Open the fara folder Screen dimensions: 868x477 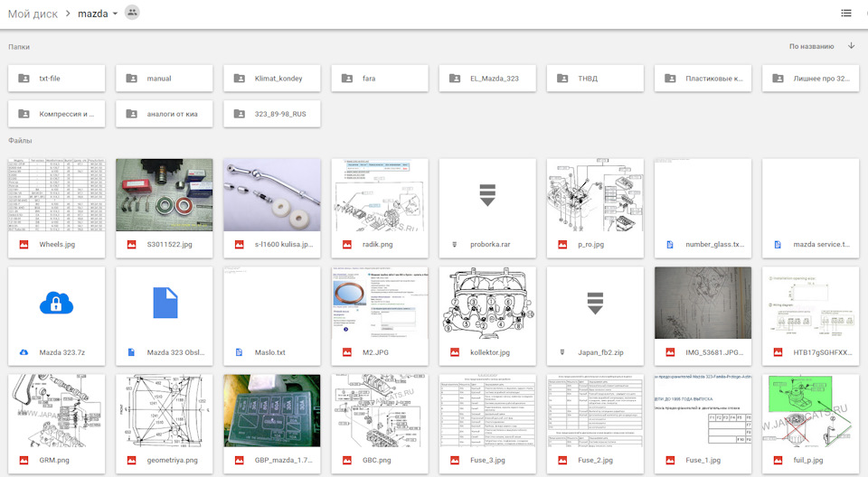tap(379, 78)
